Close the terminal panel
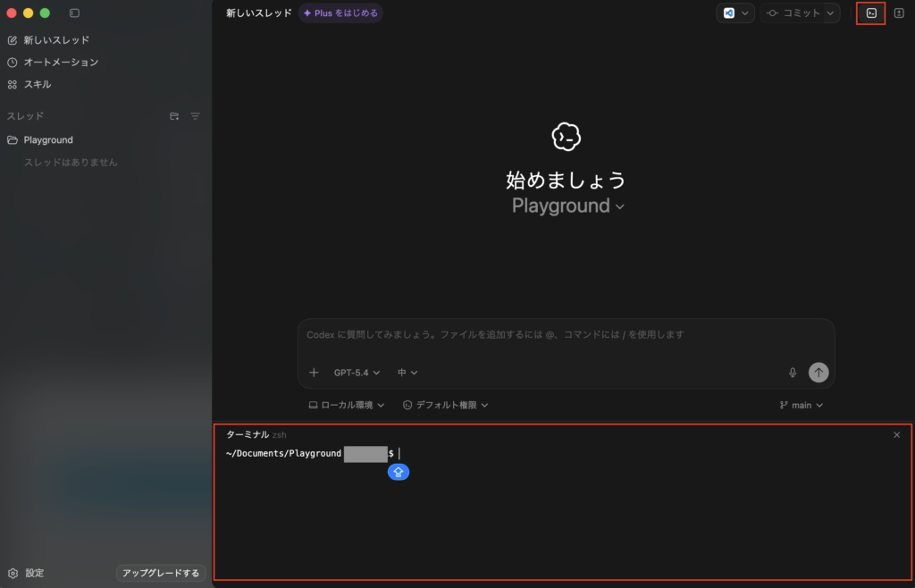The image size is (915, 588). (x=896, y=435)
